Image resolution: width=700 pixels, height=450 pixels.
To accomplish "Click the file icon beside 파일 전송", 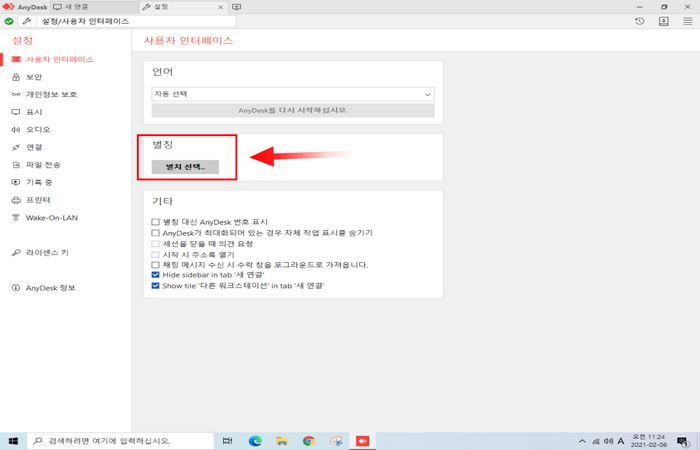I will click(x=16, y=165).
